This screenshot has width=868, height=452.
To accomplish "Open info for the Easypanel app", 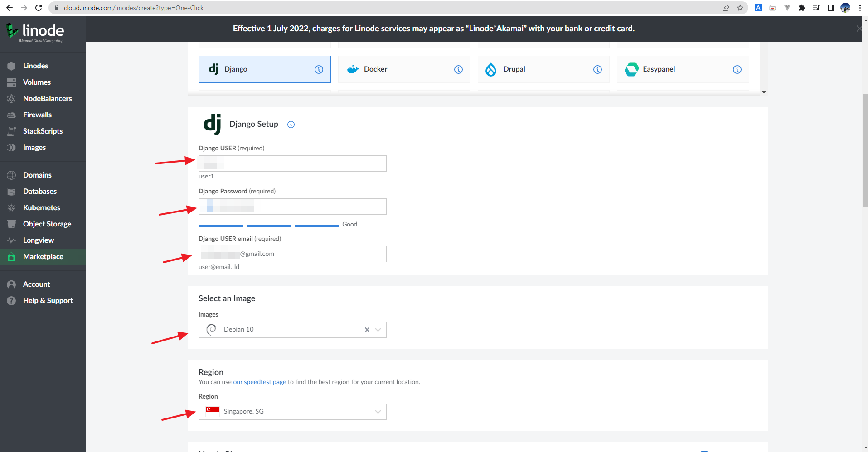I will (x=737, y=69).
